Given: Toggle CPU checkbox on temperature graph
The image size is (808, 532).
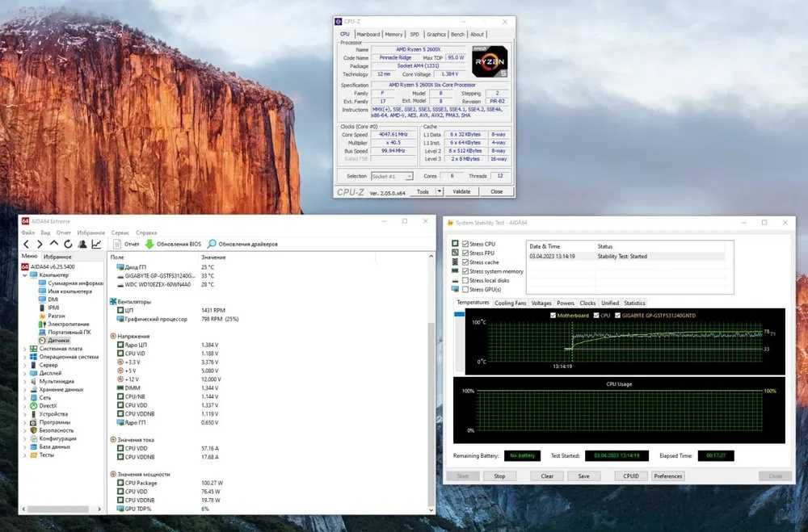Looking at the screenshot, I should pyautogui.click(x=596, y=315).
